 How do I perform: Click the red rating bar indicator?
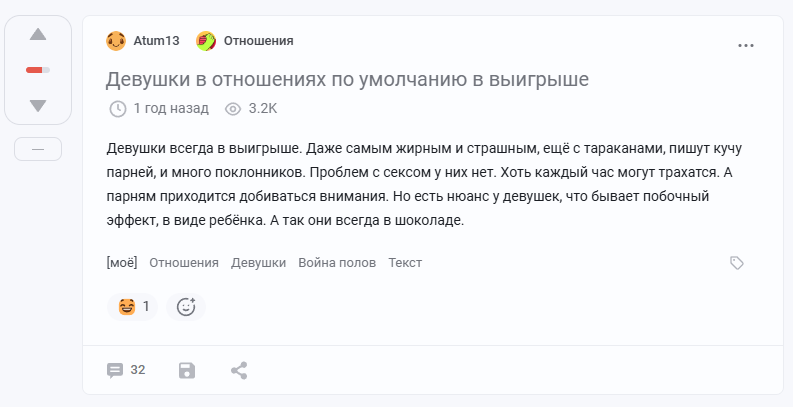[x=38, y=70]
